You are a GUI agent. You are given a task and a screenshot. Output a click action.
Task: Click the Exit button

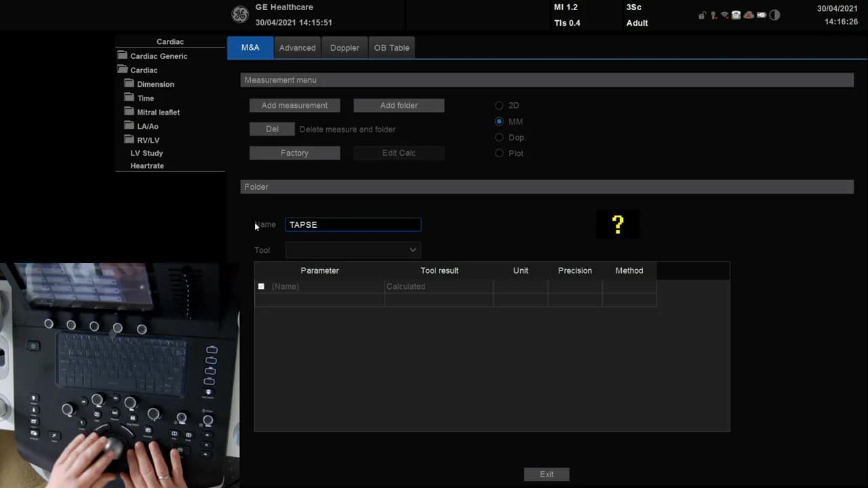(547, 474)
